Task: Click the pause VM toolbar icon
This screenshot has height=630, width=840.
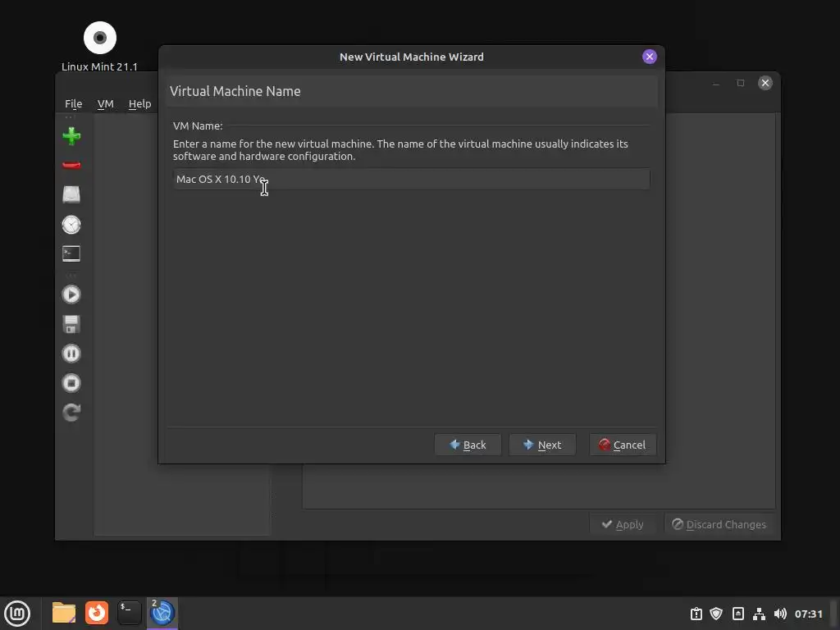Action: click(x=71, y=354)
